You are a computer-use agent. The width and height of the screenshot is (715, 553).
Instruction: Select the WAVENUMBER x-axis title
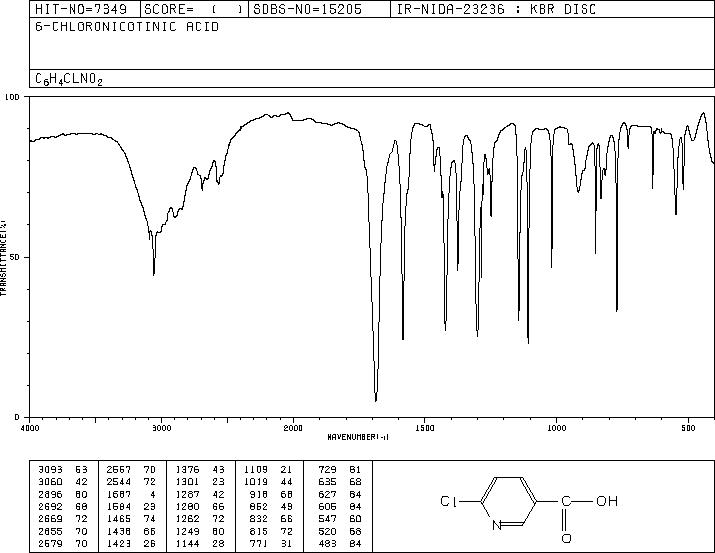tap(358, 437)
